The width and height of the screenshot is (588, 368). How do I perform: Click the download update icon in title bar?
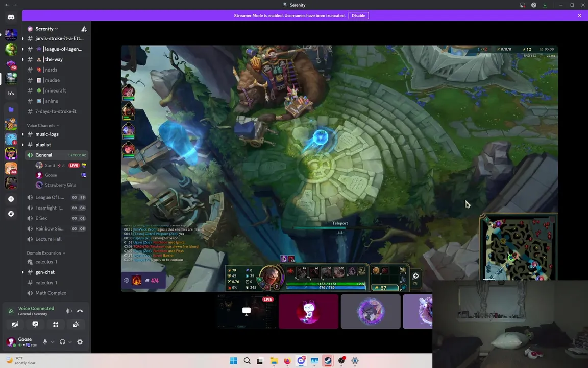pyautogui.click(x=545, y=5)
